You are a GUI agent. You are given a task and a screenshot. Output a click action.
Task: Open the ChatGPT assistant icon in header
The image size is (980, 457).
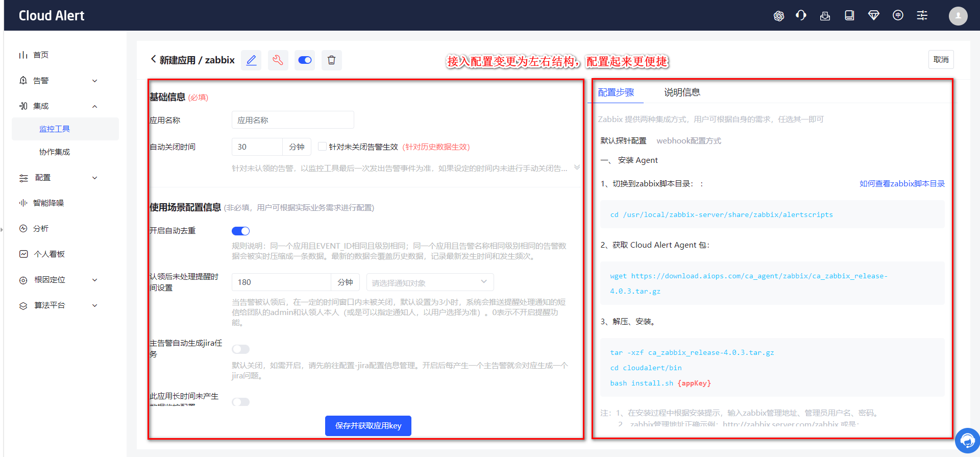(x=778, y=16)
